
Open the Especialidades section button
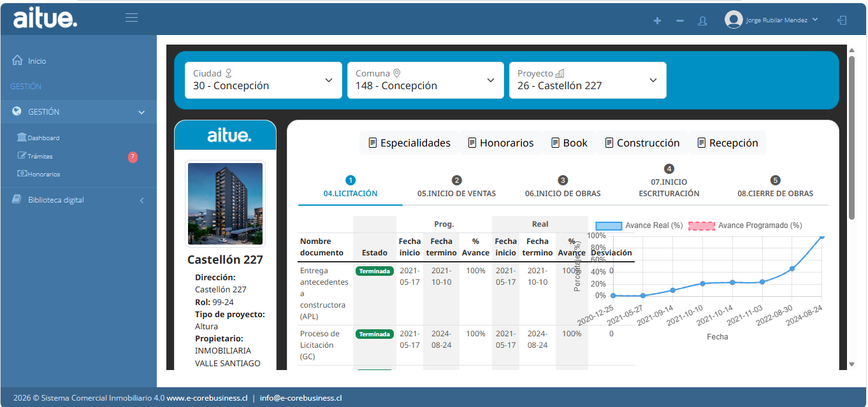click(409, 143)
